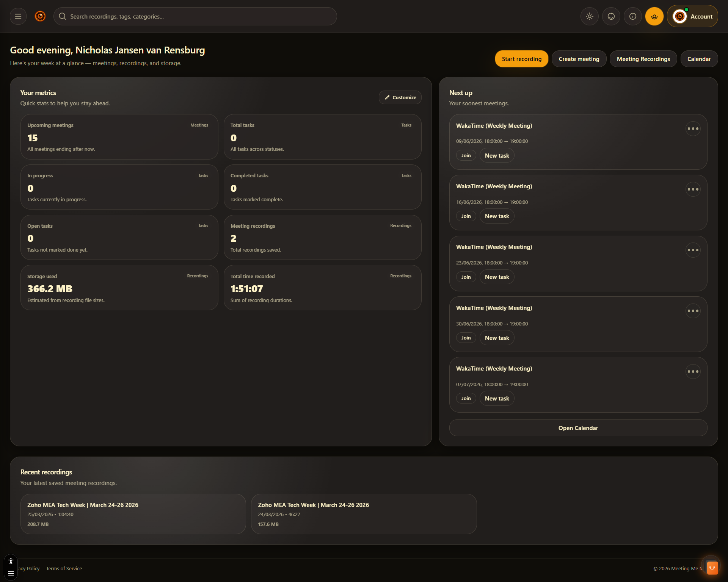Click Open Calendar button

pyautogui.click(x=578, y=428)
